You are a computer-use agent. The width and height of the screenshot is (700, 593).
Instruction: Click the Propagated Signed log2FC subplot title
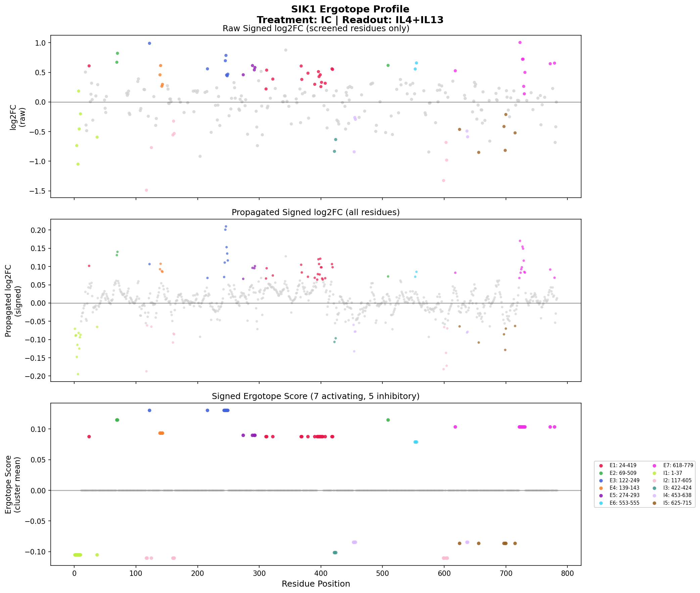[x=315, y=212]
